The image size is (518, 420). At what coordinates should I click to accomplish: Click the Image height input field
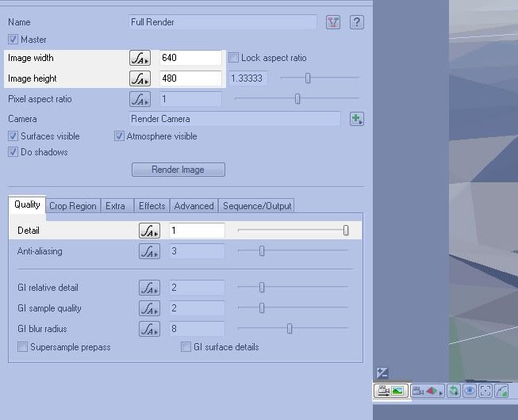coord(190,78)
